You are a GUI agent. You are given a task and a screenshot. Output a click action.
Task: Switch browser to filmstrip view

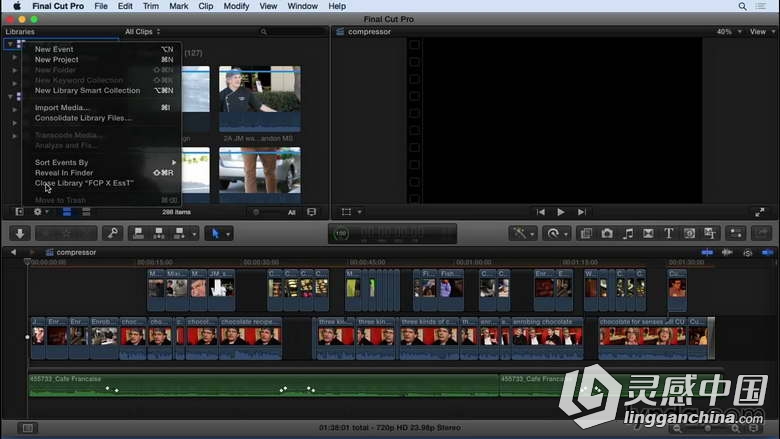[x=67, y=212]
